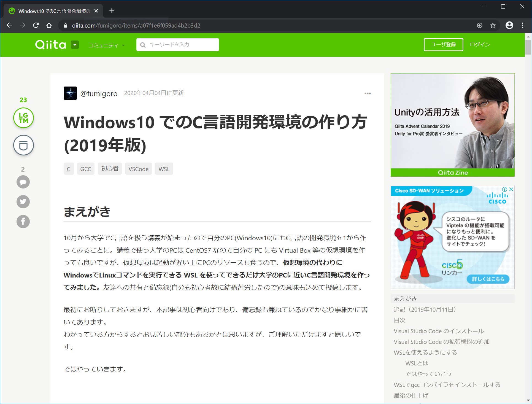Viewport: 532px width, 404px height.
Task: Open the comments via the speech bubble icon
Action: click(x=23, y=182)
